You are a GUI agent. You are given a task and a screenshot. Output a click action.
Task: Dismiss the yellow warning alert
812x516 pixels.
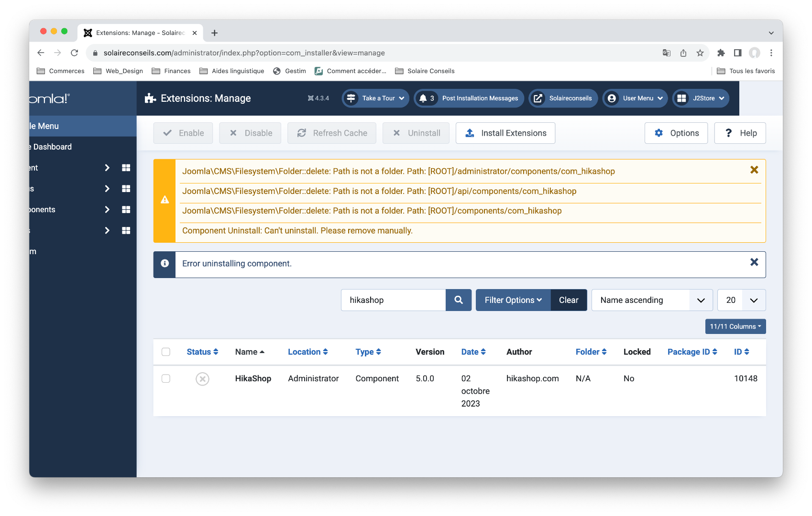coord(754,170)
